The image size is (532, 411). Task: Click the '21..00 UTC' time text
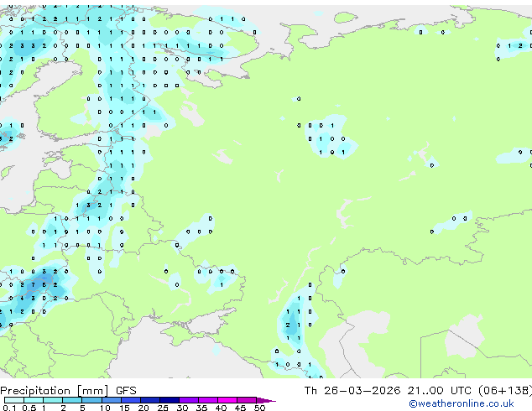[x=440, y=391]
